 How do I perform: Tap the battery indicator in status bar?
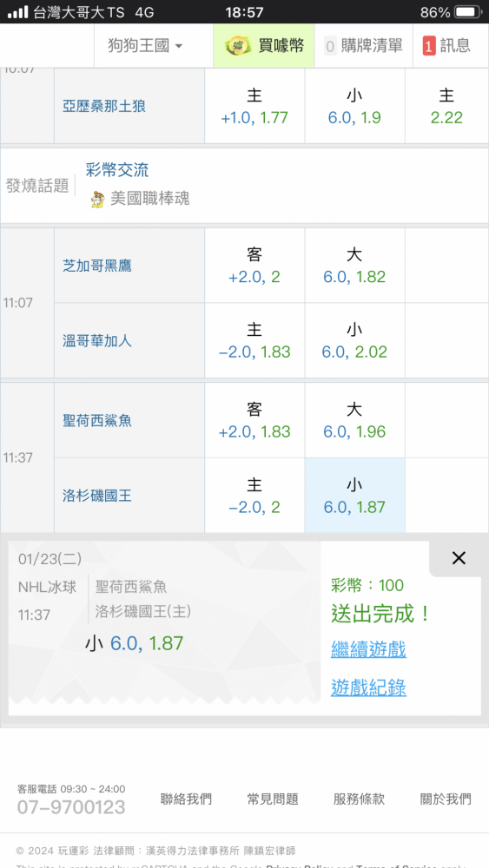(467, 11)
